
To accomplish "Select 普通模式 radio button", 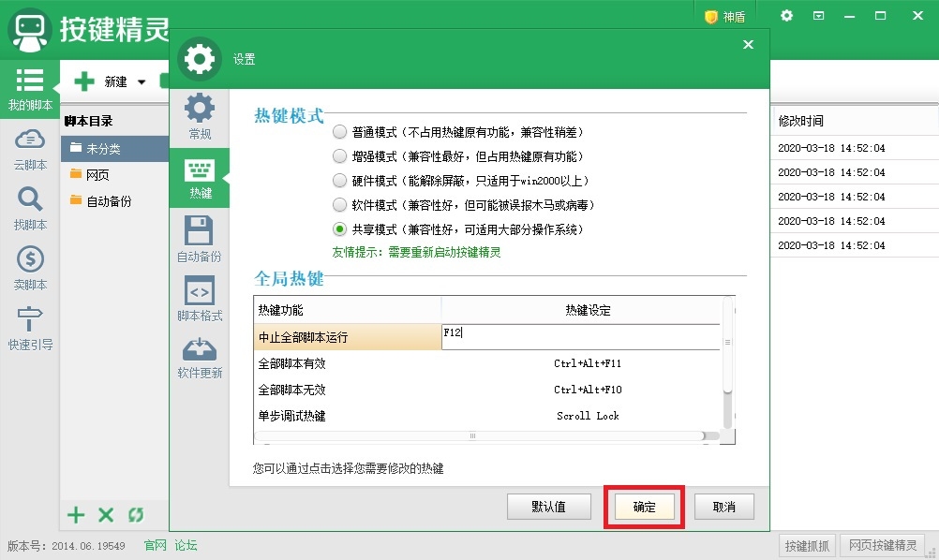I will click(x=340, y=132).
